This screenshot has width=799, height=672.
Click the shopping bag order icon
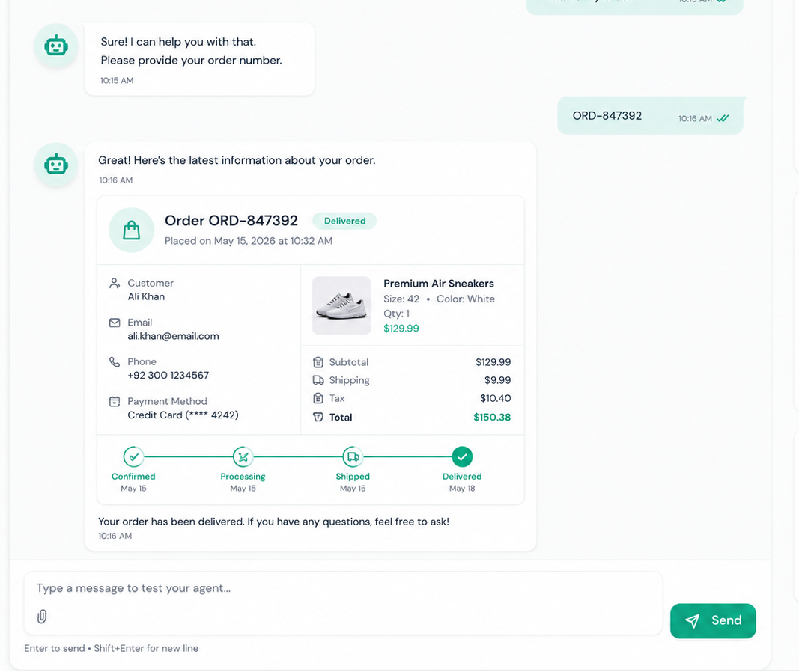click(132, 230)
